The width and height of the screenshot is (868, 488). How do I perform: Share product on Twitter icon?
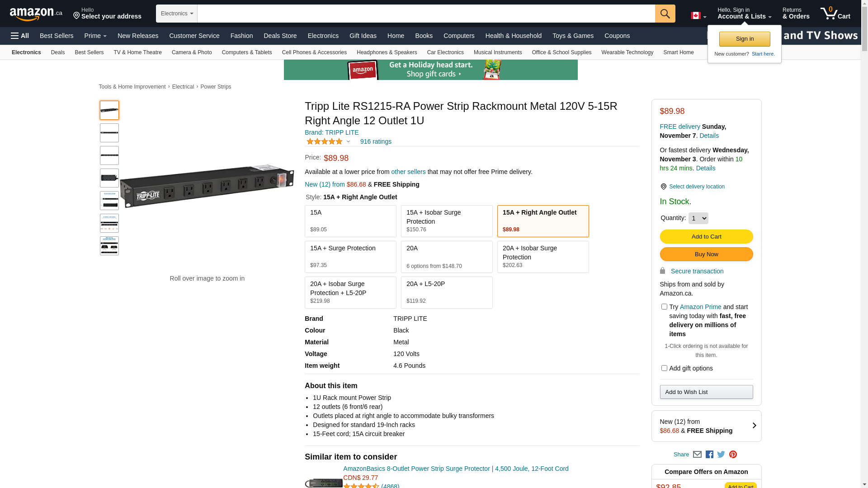pyautogui.click(x=721, y=455)
